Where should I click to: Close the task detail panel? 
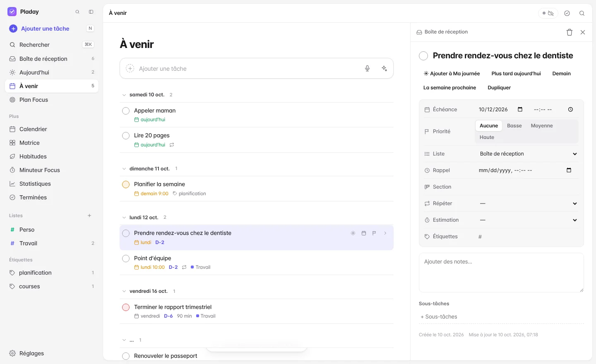pyautogui.click(x=583, y=32)
